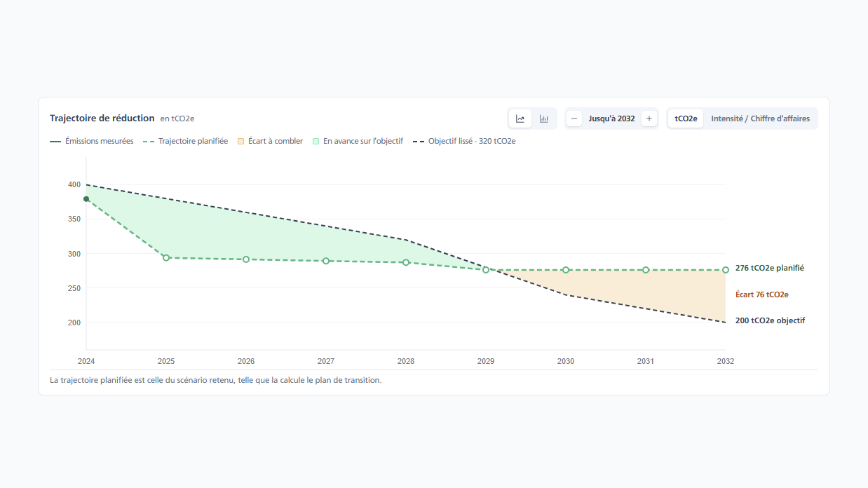Toggle the Émissions mesurées legend entry
This screenshot has height=488, width=868.
click(x=92, y=141)
